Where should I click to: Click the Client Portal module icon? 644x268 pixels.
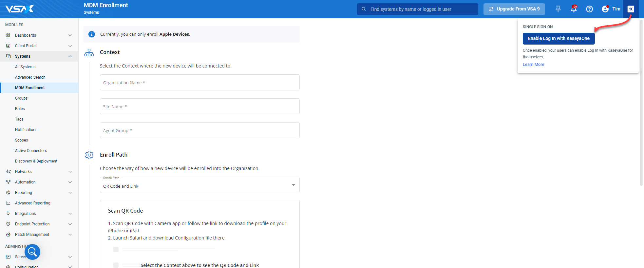8,46
